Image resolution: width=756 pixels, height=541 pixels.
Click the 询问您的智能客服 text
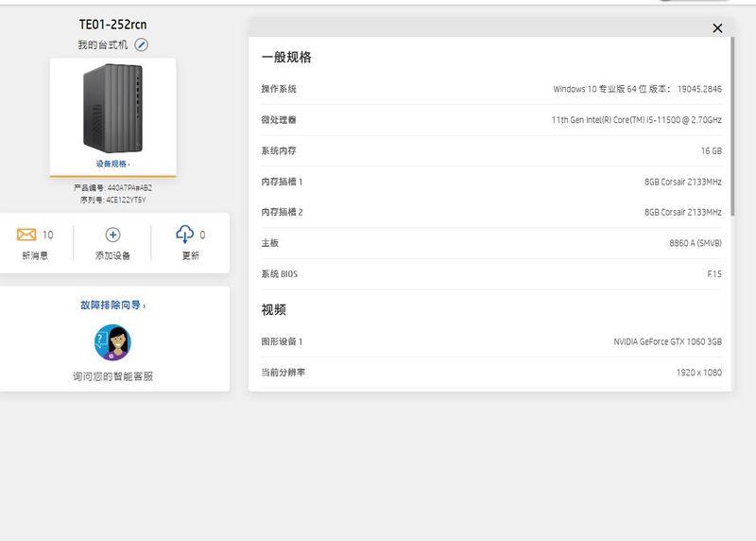click(112, 376)
